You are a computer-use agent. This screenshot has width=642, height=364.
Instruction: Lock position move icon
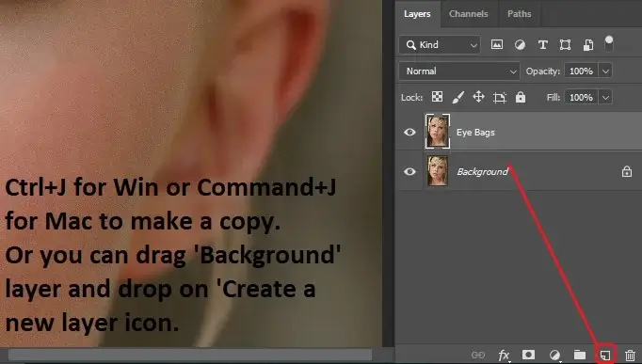(x=478, y=97)
